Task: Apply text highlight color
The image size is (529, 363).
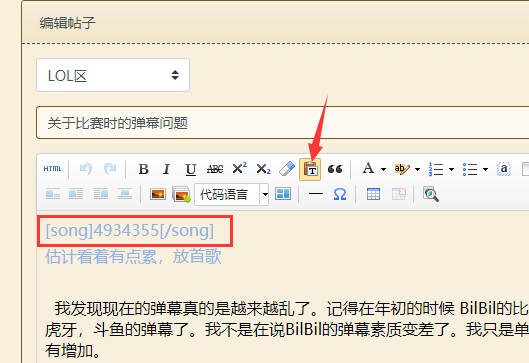Action: [402, 169]
